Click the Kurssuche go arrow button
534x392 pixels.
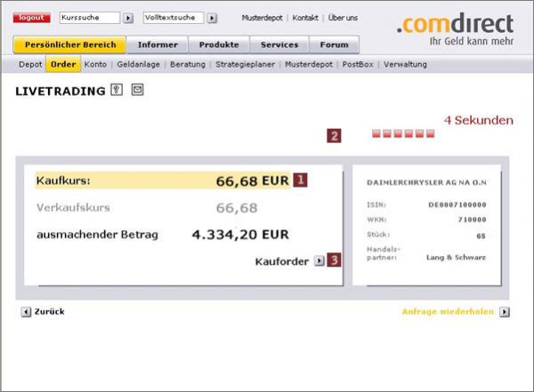(x=127, y=18)
